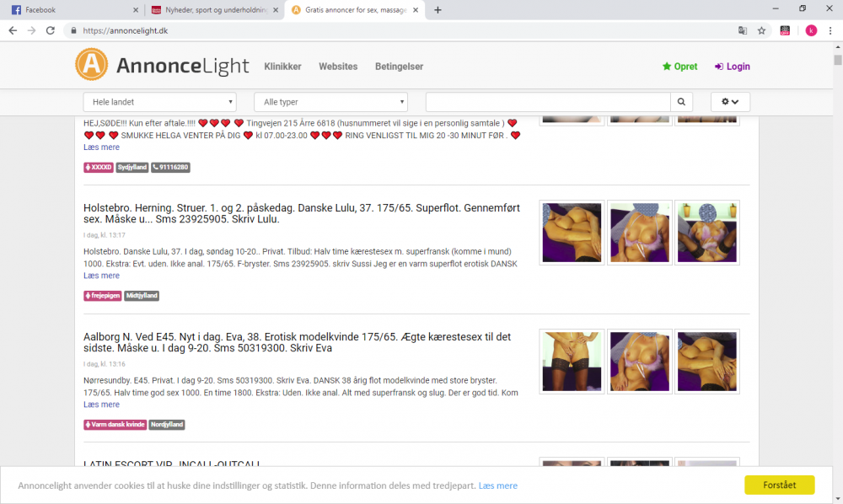This screenshot has width=843, height=504.
Task: Click the phone tag 91116280
Action: tap(170, 167)
